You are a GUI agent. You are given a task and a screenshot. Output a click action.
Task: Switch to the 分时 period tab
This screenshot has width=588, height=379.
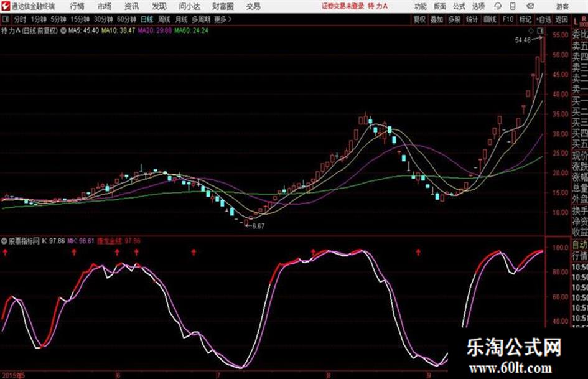(x=20, y=19)
